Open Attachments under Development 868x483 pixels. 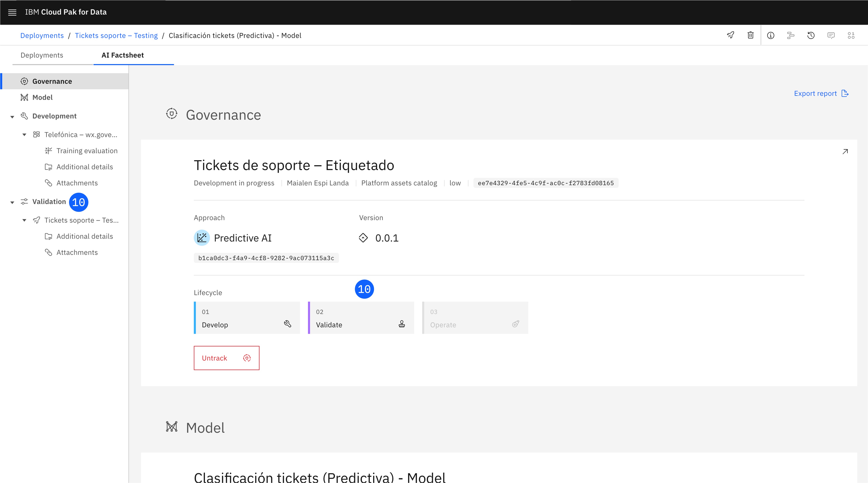click(x=77, y=183)
